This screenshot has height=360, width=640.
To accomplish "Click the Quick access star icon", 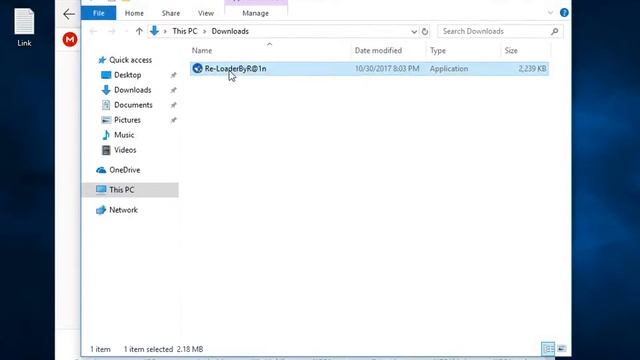I will coord(102,60).
